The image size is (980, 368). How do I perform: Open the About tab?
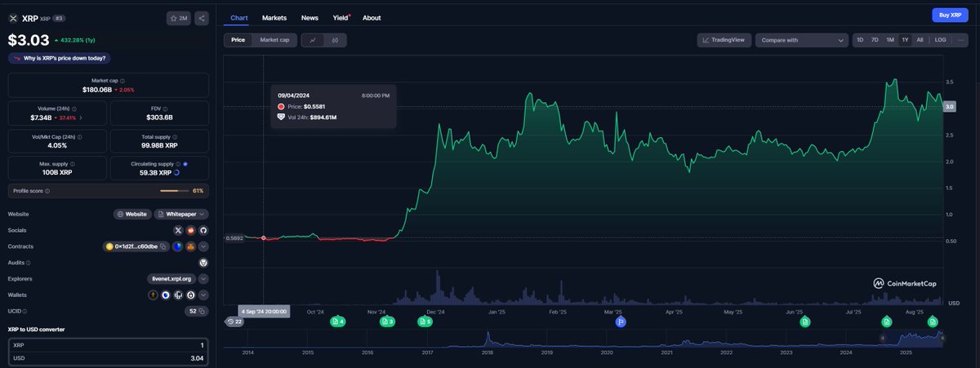[372, 17]
